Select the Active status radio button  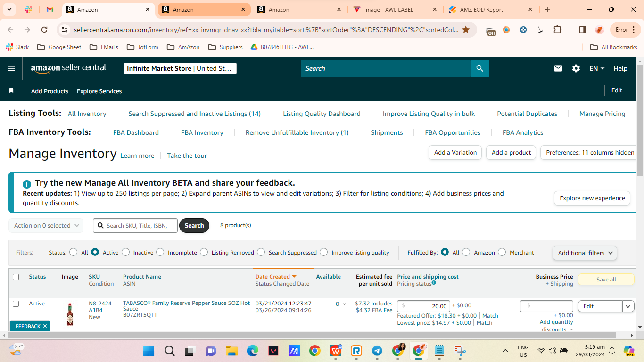[x=95, y=252]
